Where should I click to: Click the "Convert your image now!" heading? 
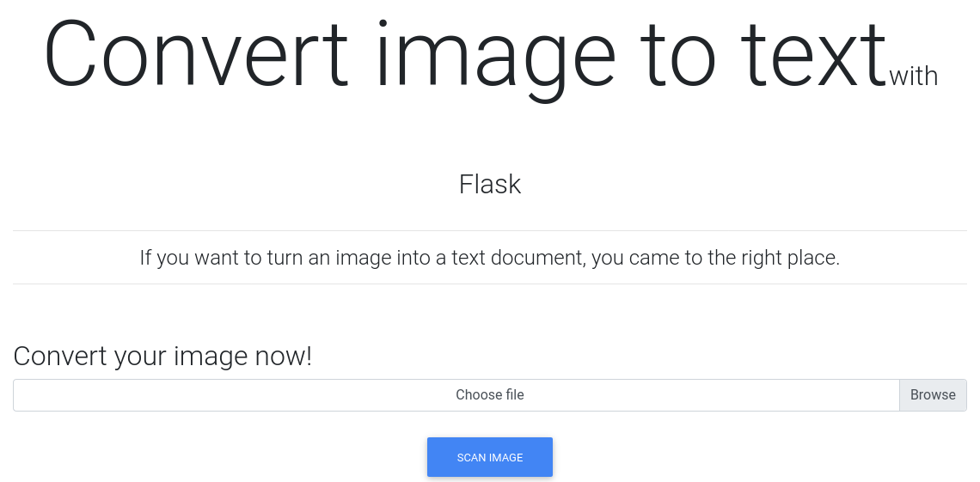point(162,356)
